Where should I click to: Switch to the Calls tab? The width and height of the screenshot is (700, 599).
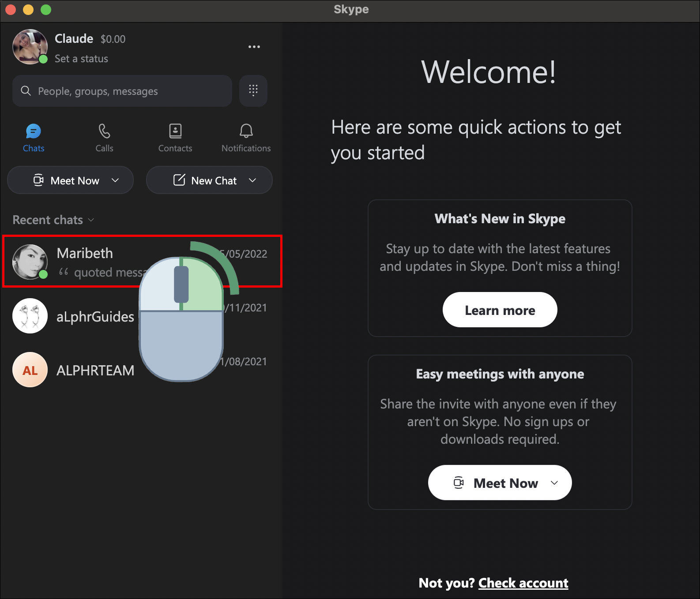pyautogui.click(x=105, y=139)
